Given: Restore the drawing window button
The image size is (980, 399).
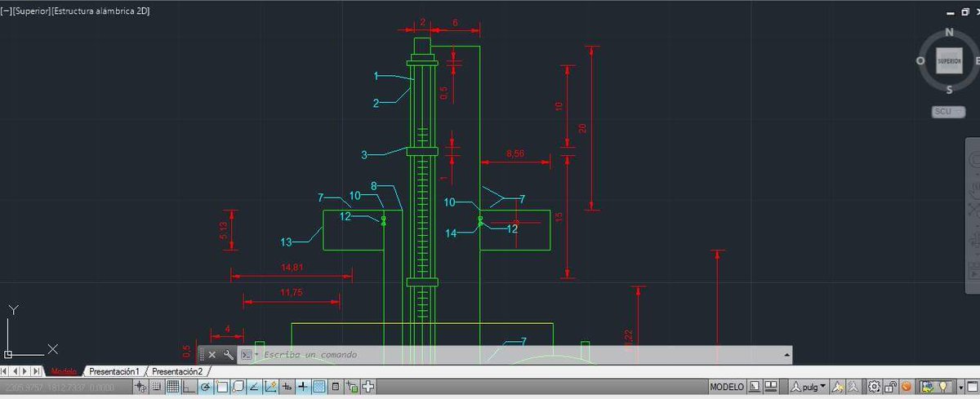Looking at the screenshot, I should [x=964, y=12].
